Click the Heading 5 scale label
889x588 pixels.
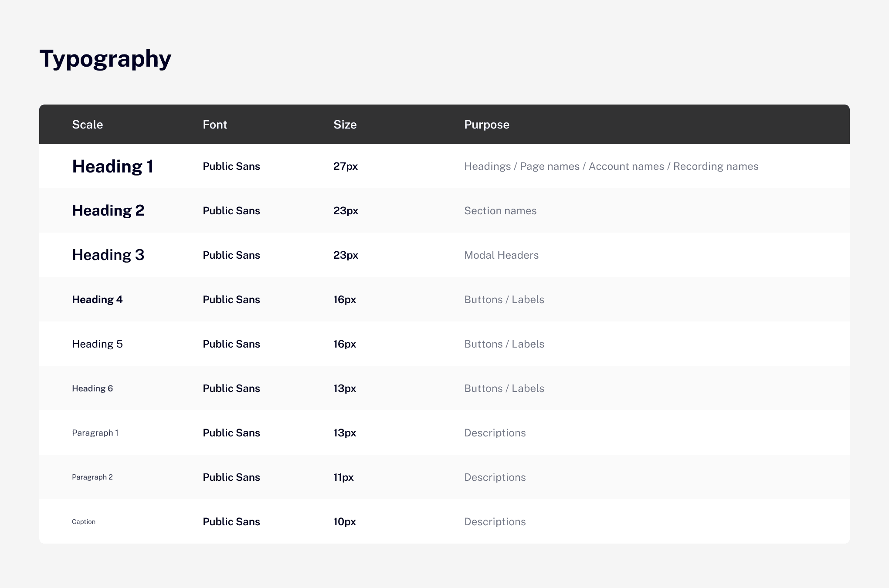click(97, 344)
